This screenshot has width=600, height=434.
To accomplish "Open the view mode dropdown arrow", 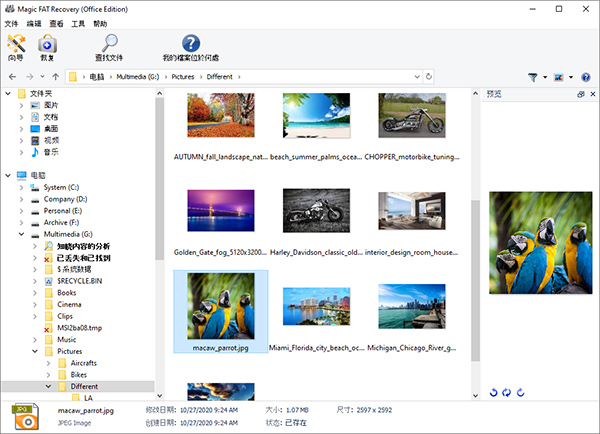I will click(x=571, y=77).
